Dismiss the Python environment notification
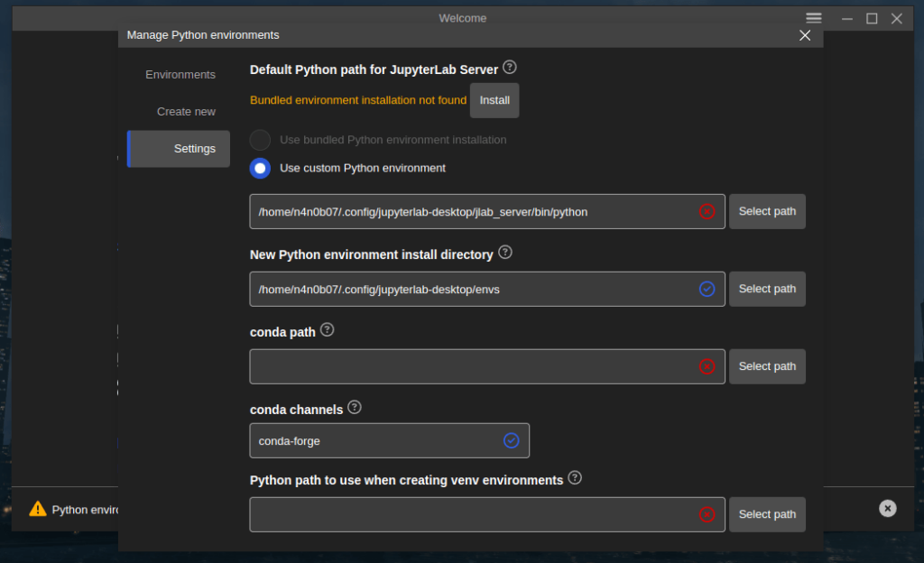The width and height of the screenshot is (924, 563). coord(887,508)
